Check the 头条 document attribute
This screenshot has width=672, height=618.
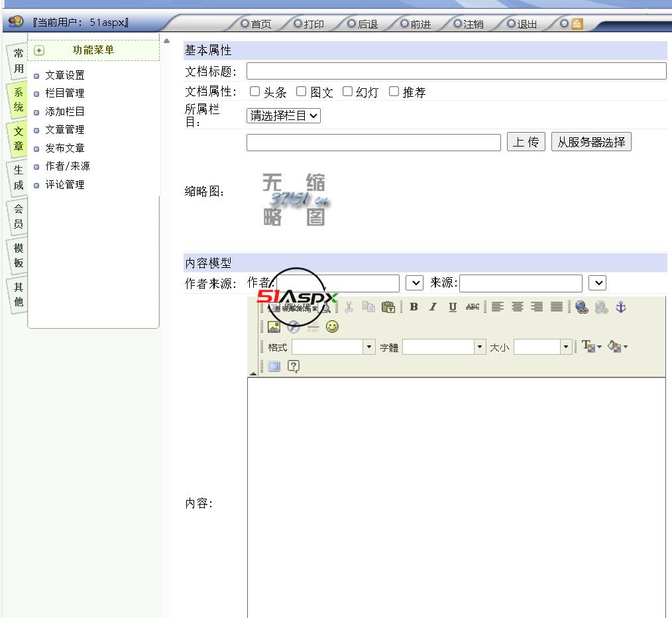pos(254,92)
